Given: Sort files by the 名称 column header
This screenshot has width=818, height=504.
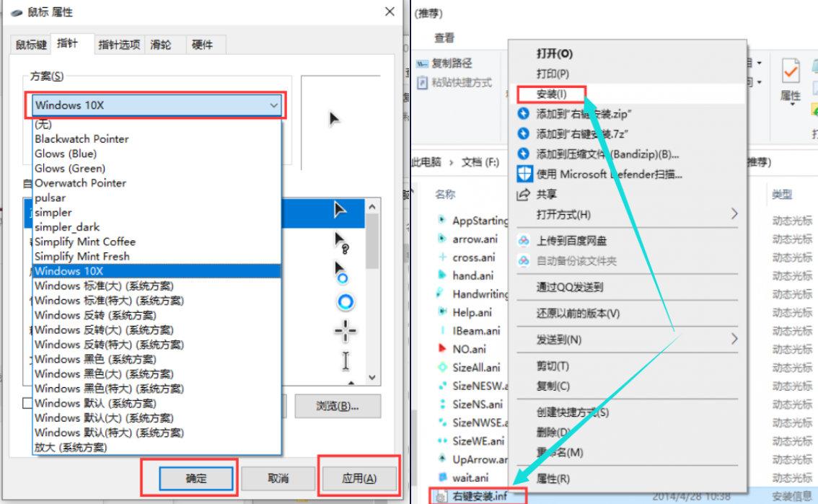Looking at the screenshot, I should pos(445,195).
